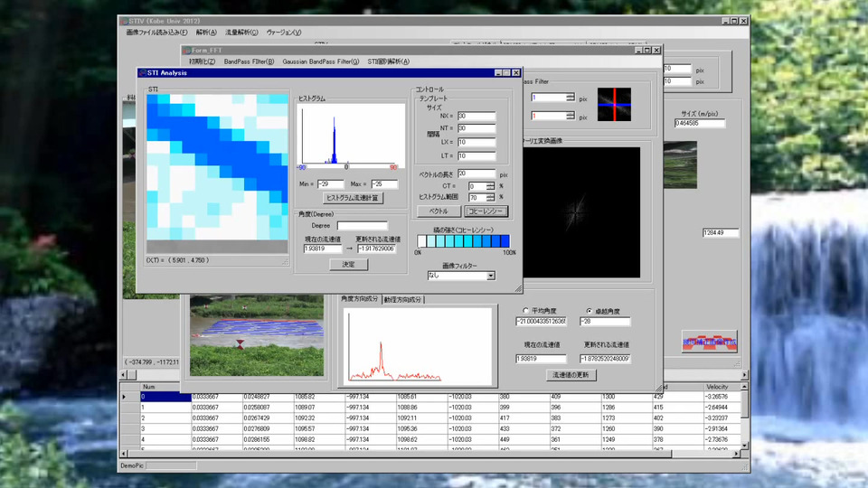Open the 解析(A) menu

[206, 33]
